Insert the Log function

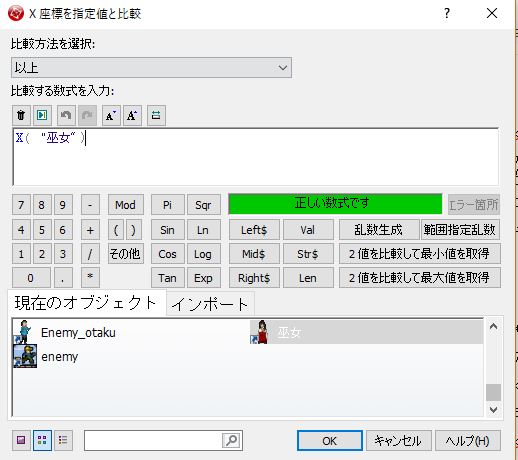[204, 254]
